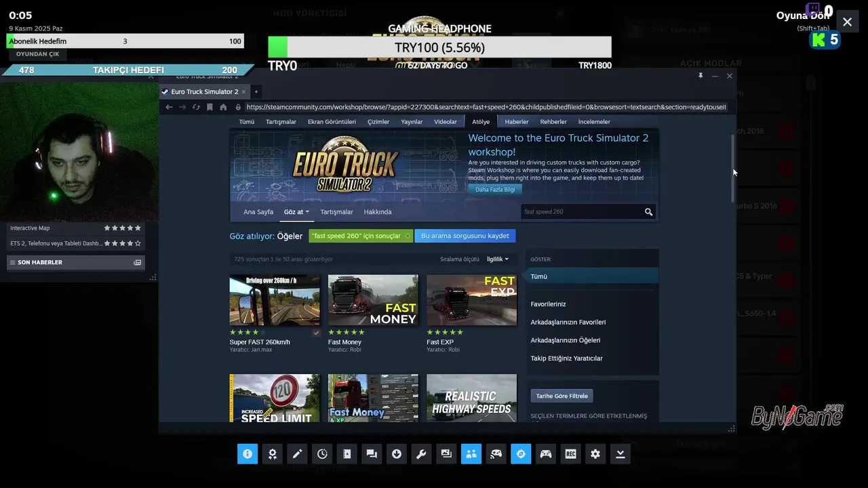Switch to the Tümü community tab
Screen dimensions: 868x488
(x=247, y=122)
